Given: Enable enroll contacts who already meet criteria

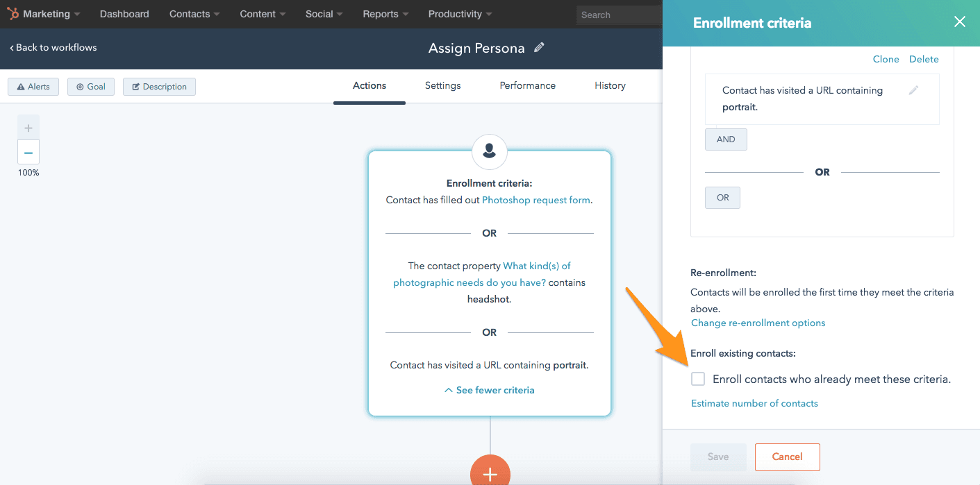Looking at the screenshot, I should [698, 379].
